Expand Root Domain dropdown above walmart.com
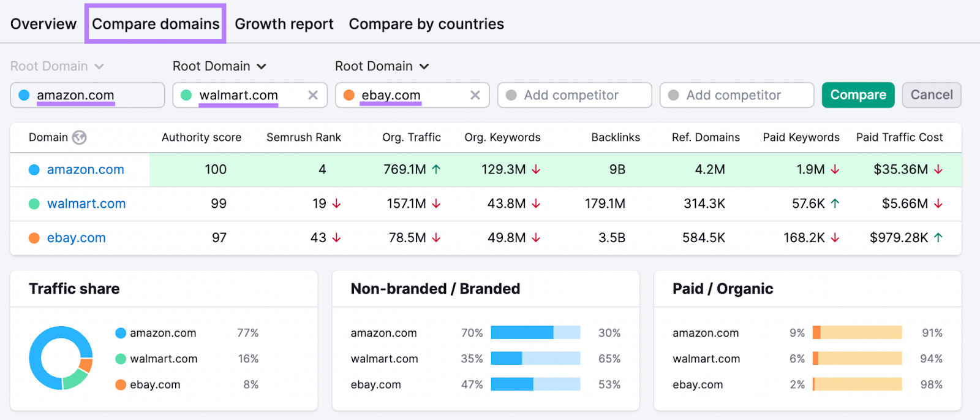The height and width of the screenshot is (420, 980). pyautogui.click(x=219, y=66)
